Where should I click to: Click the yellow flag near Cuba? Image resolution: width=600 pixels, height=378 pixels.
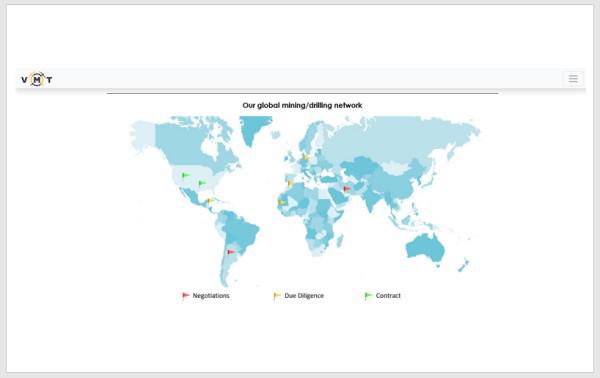(x=210, y=201)
